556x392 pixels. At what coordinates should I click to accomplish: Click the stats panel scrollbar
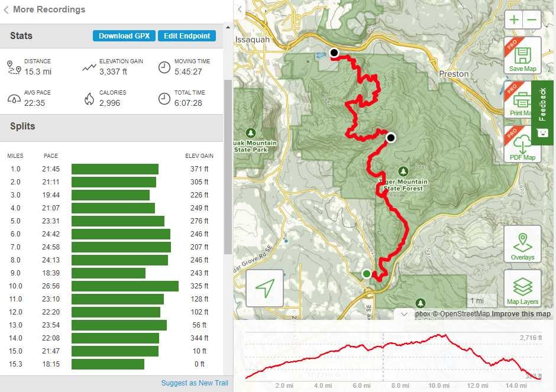click(x=227, y=166)
